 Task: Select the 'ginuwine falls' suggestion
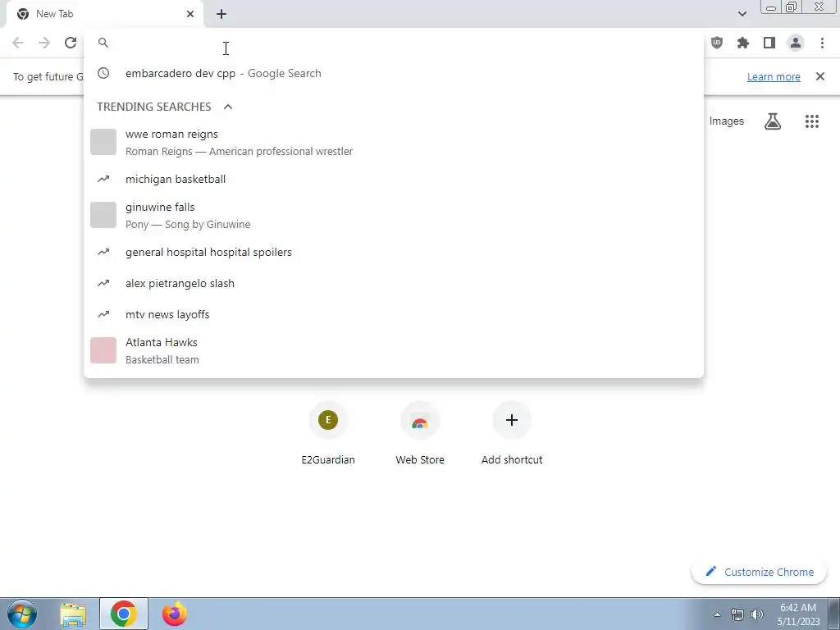coord(394,216)
